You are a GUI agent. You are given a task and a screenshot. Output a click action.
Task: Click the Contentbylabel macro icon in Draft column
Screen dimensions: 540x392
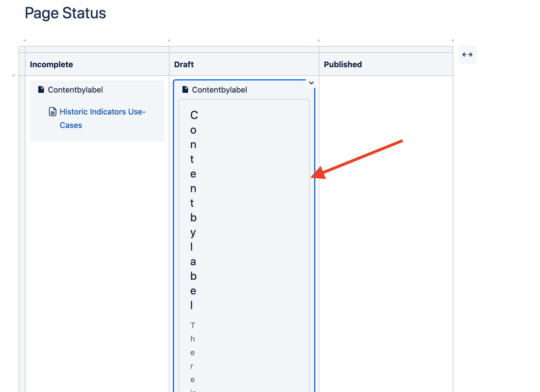(x=185, y=90)
